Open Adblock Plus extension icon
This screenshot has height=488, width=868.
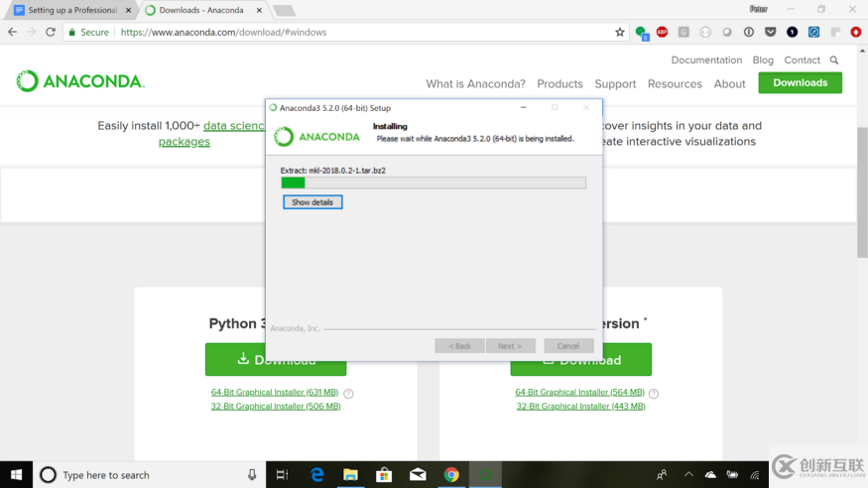(662, 32)
